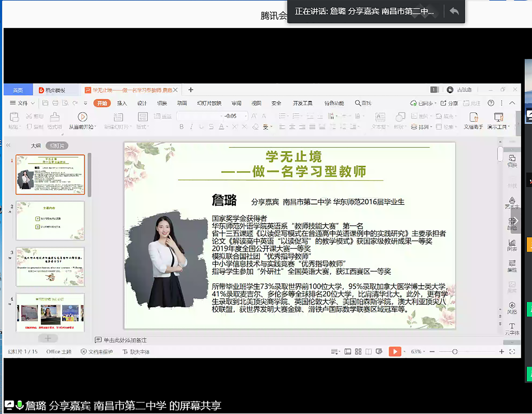Open the 文档助手 document assistant
Screen dimensions: 532x414
point(473,118)
